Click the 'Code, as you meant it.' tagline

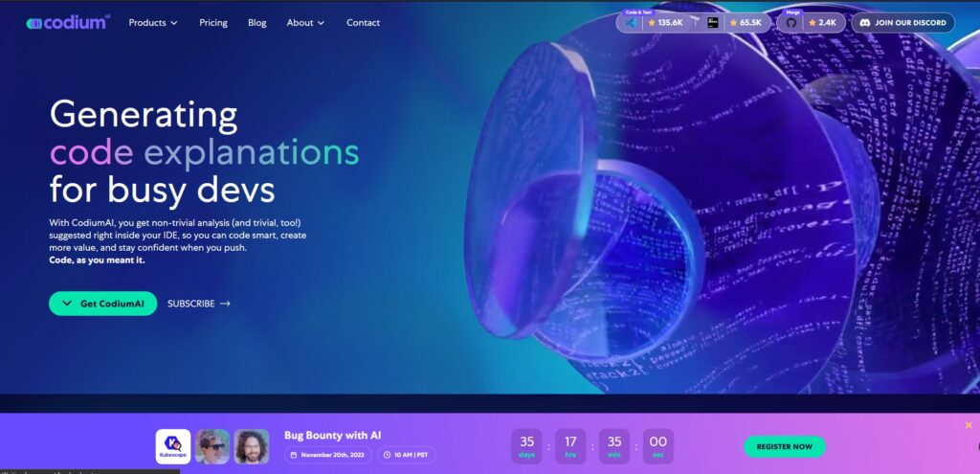(x=97, y=260)
